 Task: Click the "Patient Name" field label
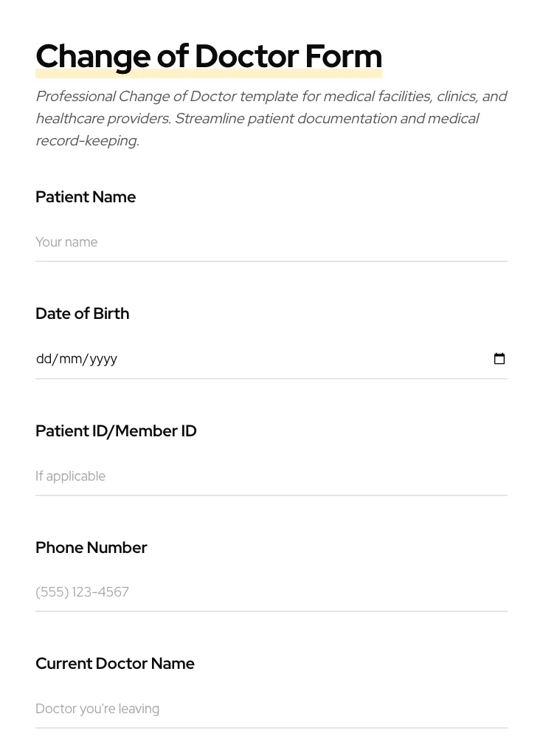[86, 197]
